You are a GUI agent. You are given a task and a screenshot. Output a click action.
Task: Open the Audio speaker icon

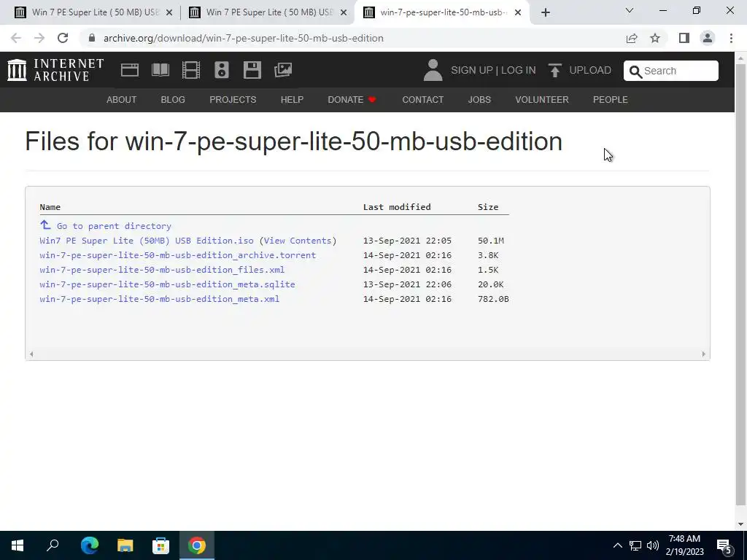tap(222, 70)
